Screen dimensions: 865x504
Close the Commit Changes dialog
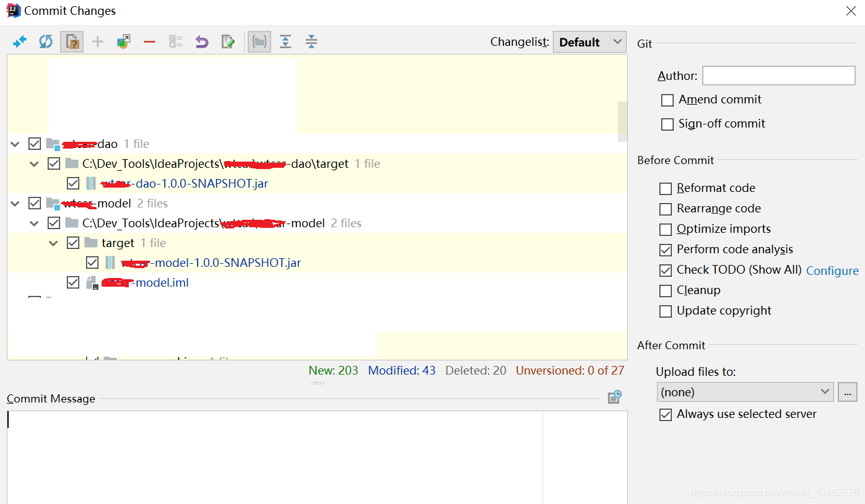click(x=851, y=11)
